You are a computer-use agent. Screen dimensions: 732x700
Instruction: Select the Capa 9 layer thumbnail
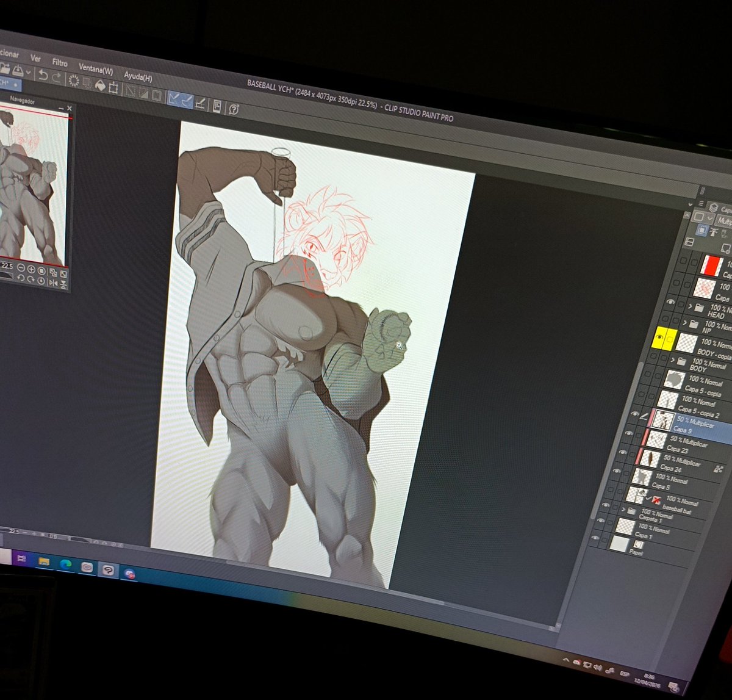point(662,420)
